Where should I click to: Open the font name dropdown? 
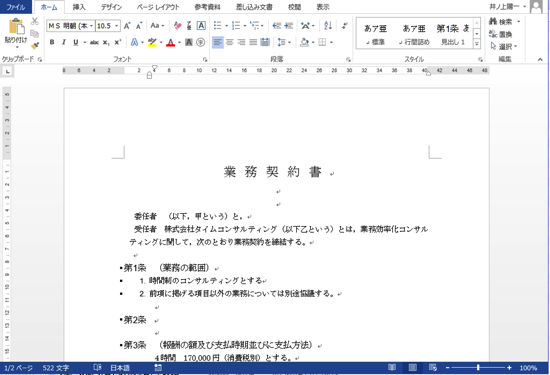92,26
